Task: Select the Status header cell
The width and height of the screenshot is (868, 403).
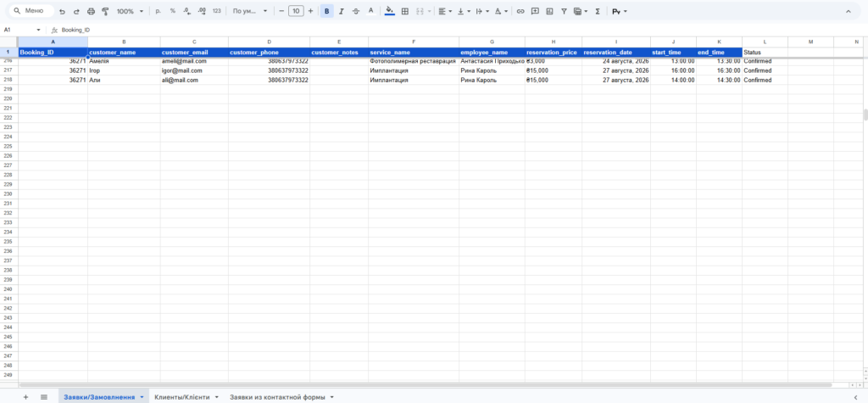Action: [x=765, y=52]
